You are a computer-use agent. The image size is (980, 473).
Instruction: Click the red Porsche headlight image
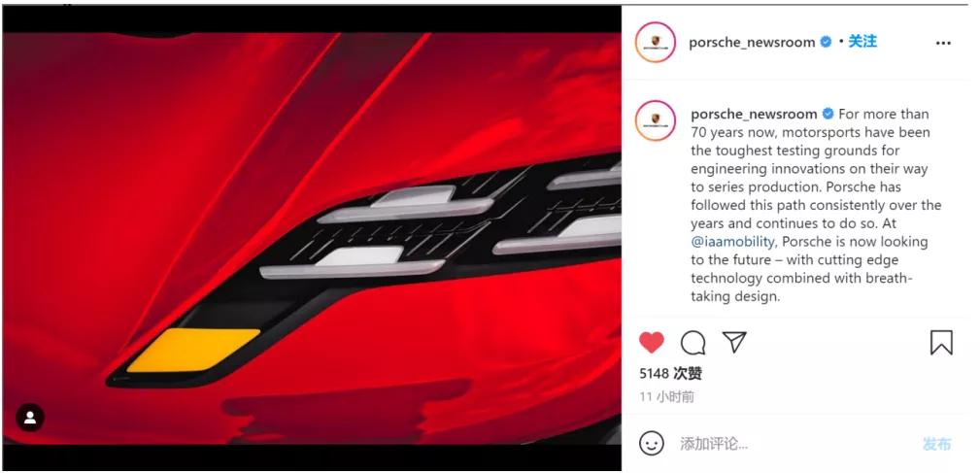pyautogui.click(x=311, y=238)
